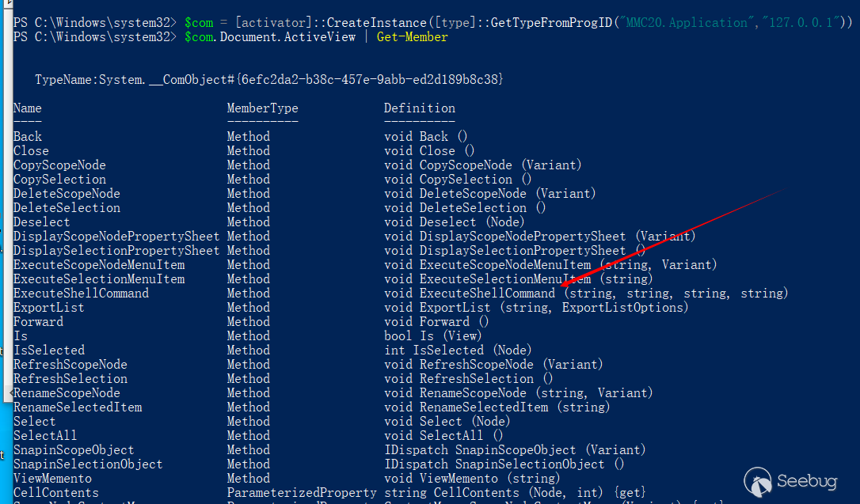Screen dimensions: 860x504
Task: Click the ViewMemento name entry
Action: click(x=52, y=478)
